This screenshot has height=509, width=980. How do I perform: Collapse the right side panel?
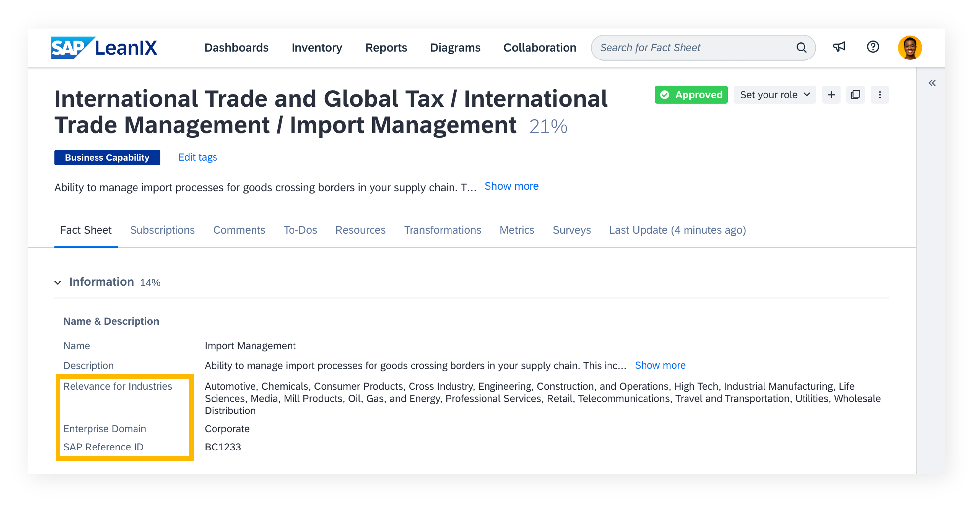[x=932, y=83]
